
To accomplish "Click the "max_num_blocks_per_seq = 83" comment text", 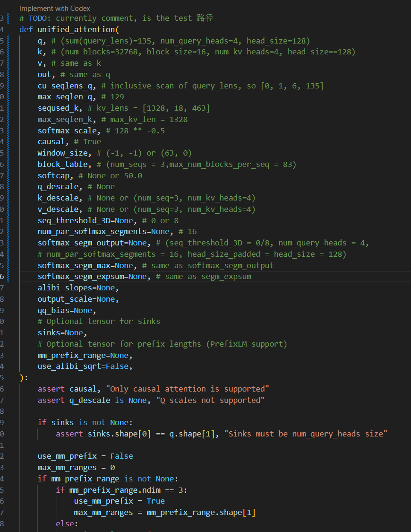I will pos(231,165).
